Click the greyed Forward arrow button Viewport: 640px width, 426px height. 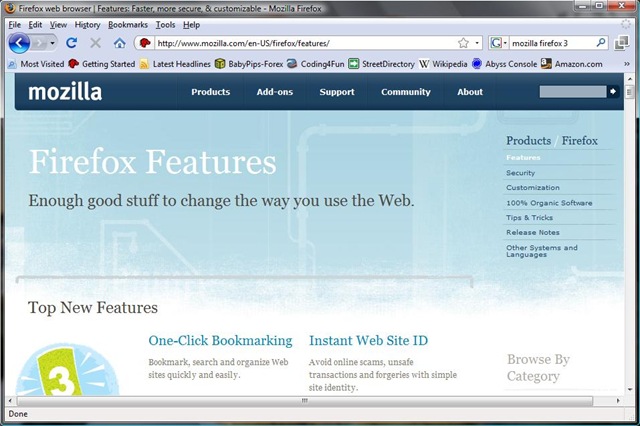coord(39,43)
